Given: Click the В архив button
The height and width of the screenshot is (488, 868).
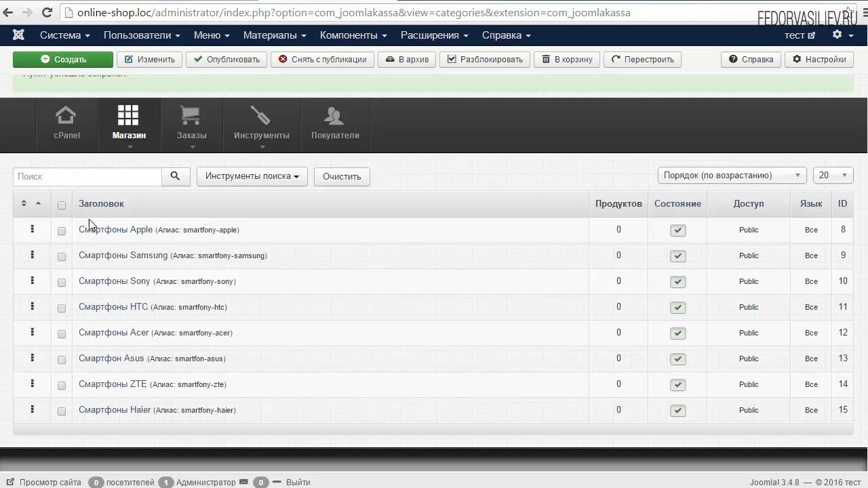Looking at the screenshot, I should pos(407,60).
